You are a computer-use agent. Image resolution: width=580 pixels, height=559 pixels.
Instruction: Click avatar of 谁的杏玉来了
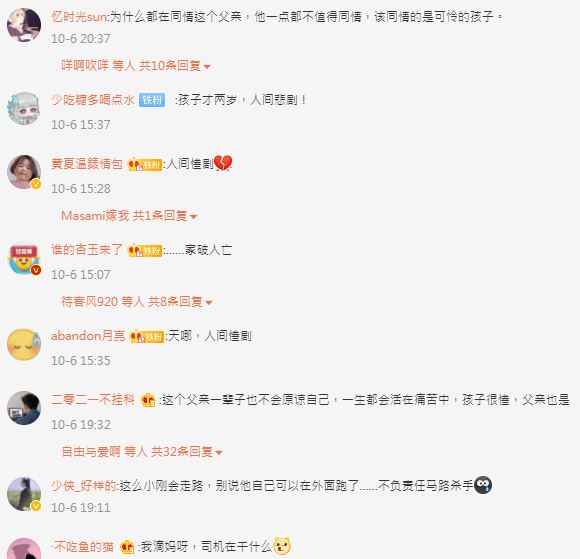tap(24, 258)
